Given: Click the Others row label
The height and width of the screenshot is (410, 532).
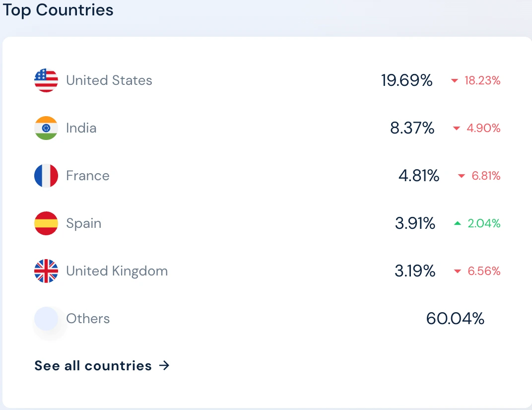Looking at the screenshot, I should point(88,319).
